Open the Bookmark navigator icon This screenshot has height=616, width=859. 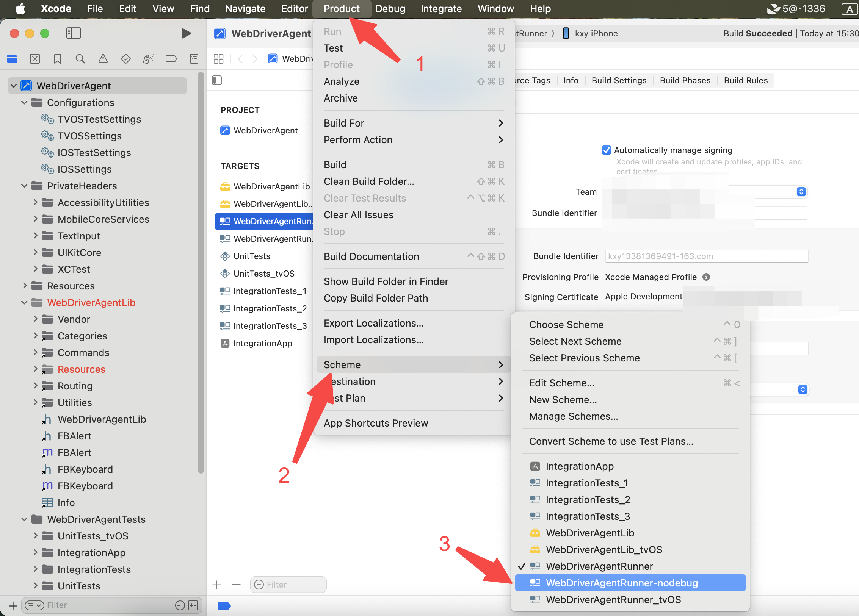(x=58, y=59)
